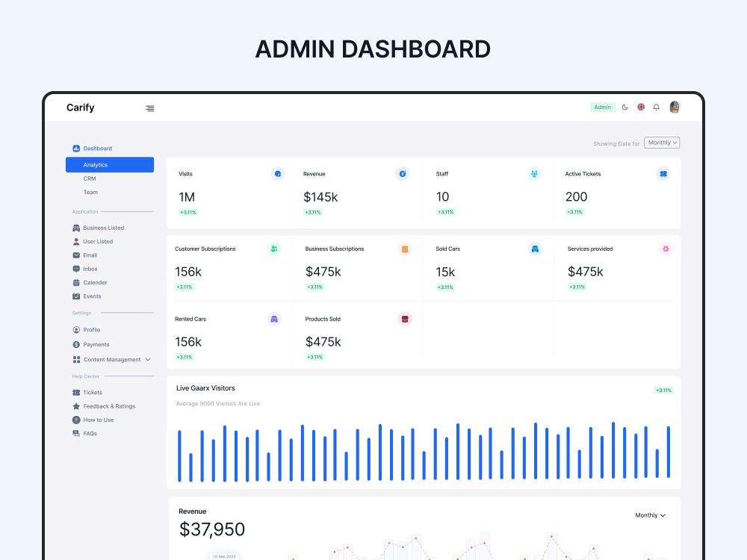Click the Tickets icon in sidebar
Viewport: 747px width, 560px height.
click(x=76, y=393)
